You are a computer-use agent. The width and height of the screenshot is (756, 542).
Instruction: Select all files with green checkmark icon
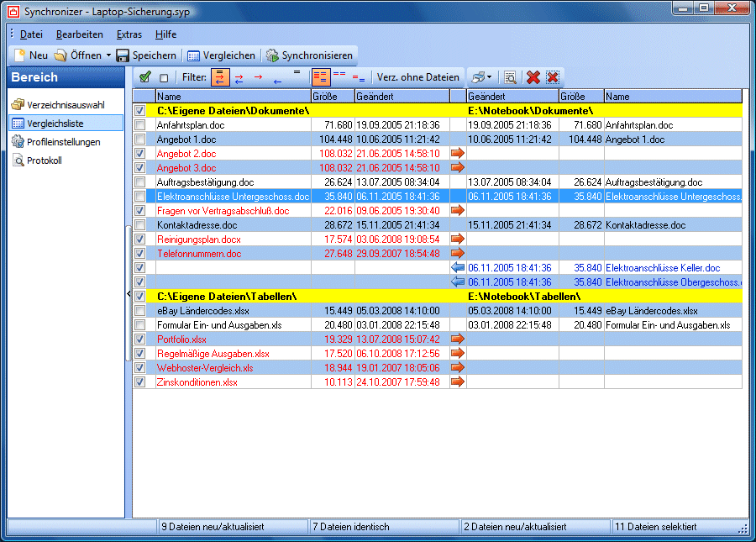coord(144,77)
